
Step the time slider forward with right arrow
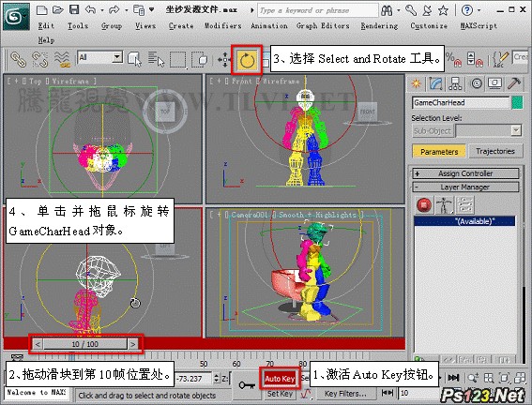coord(132,344)
